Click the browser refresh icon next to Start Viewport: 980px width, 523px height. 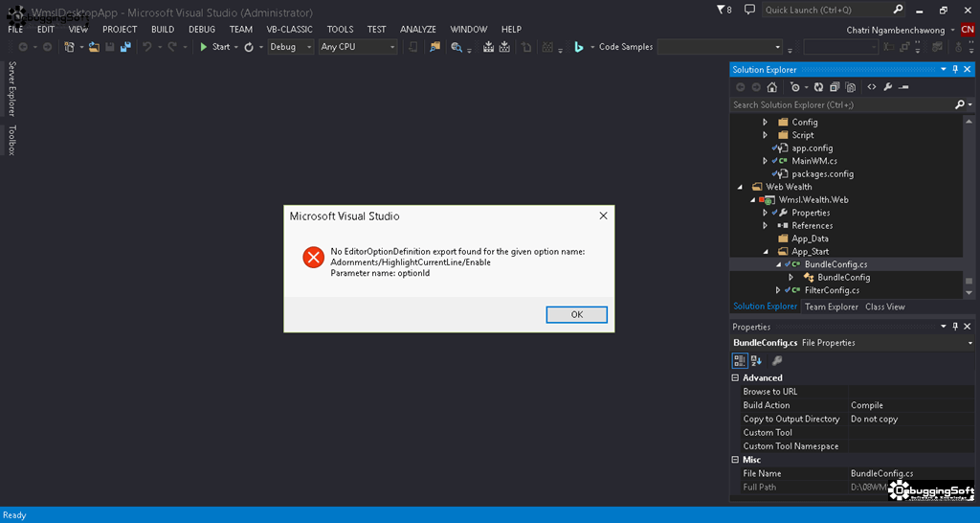click(249, 47)
